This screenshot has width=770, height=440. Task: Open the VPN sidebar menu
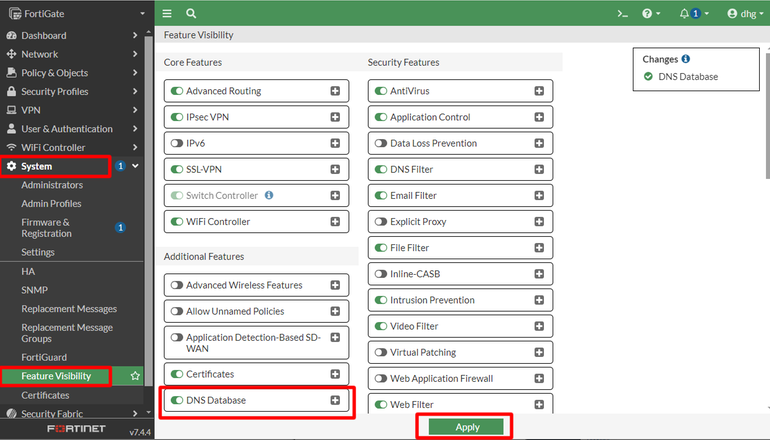coord(72,110)
